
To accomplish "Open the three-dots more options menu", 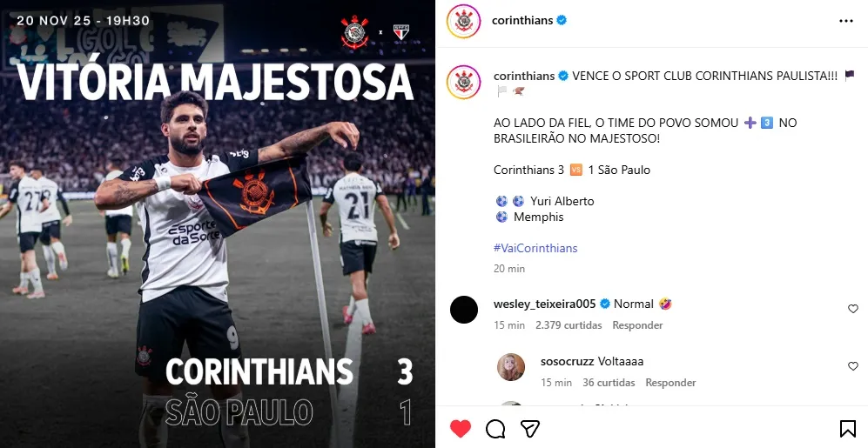I will (x=846, y=21).
